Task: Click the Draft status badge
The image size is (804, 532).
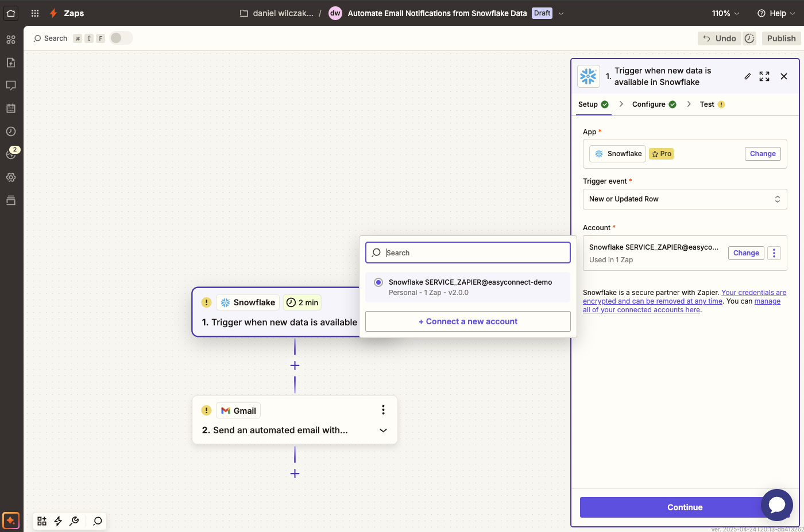Action: (542, 13)
